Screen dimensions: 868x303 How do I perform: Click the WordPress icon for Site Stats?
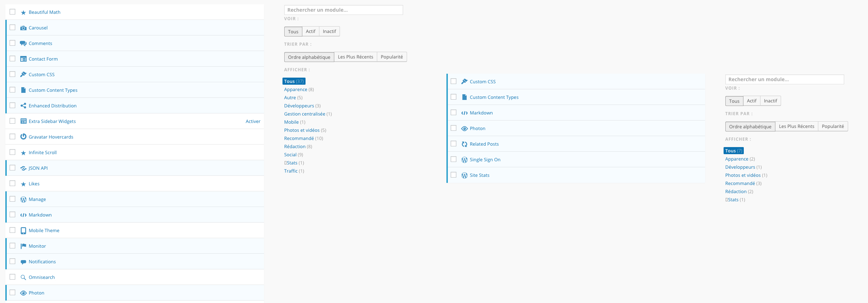point(465,175)
